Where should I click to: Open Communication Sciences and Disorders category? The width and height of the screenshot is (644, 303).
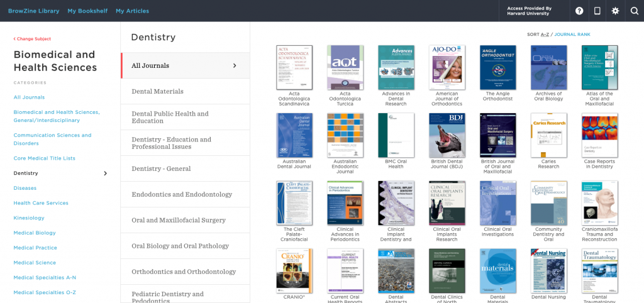53,139
